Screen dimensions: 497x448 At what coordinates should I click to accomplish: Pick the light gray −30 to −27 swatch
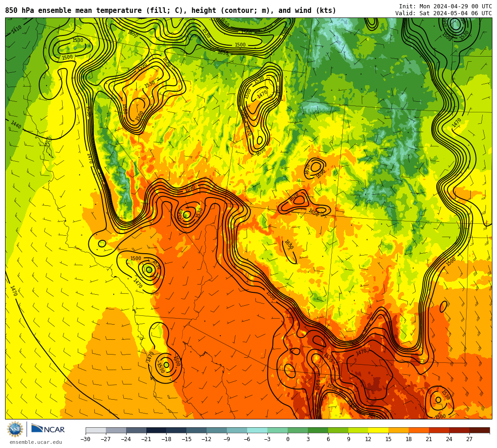[96, 430]
